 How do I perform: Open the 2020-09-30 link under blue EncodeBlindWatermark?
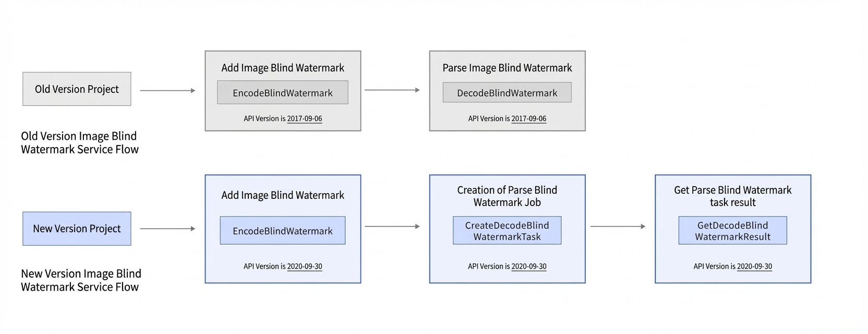[x=305, y=266]
